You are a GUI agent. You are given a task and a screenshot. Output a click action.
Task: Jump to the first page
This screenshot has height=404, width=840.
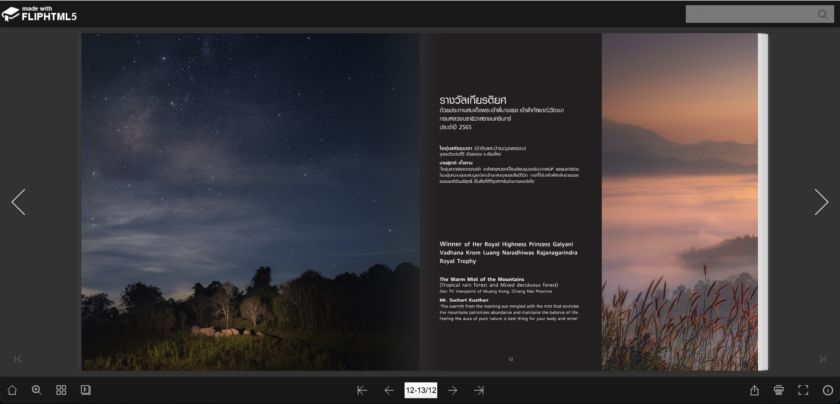tap(362, 390)
